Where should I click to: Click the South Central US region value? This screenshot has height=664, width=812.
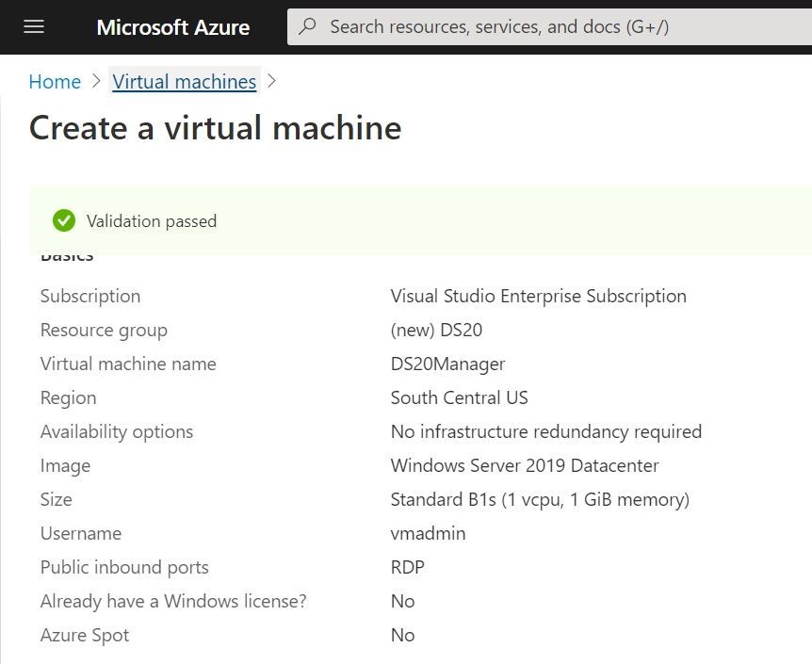point(459,397)
